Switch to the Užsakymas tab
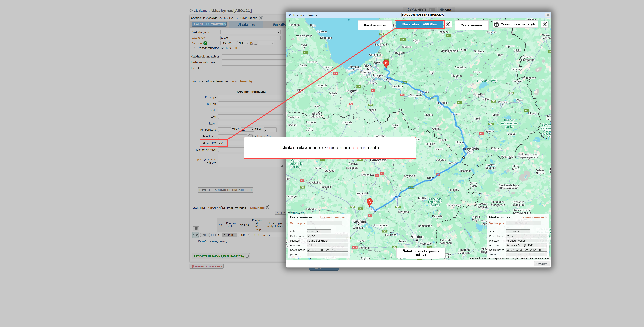Viewport: 644px width, 327px height. [x=246, y=24]
